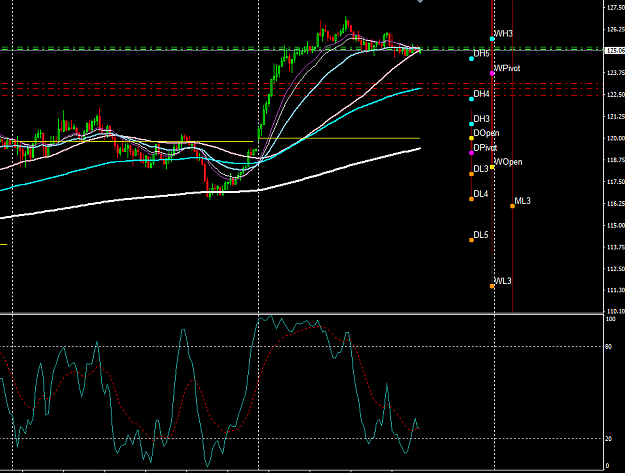
Task: Click the 120.00 price axis value
Action: (x=616, y=138)
